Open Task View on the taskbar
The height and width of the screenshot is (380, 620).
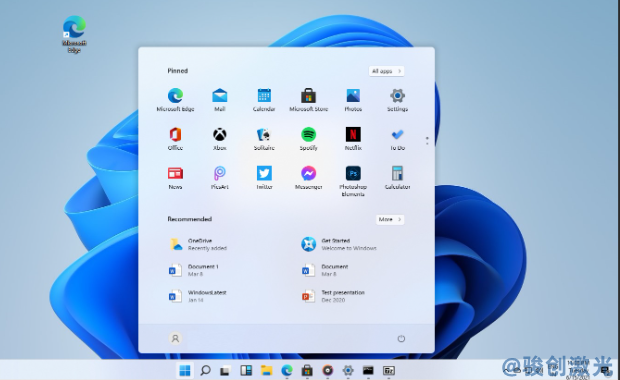tap(225, 371)
